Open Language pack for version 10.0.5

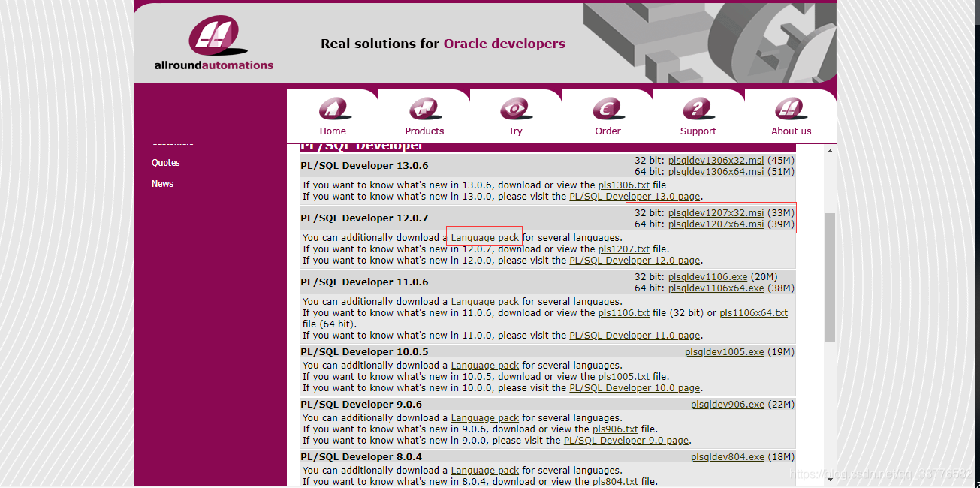tap(484, 365)
